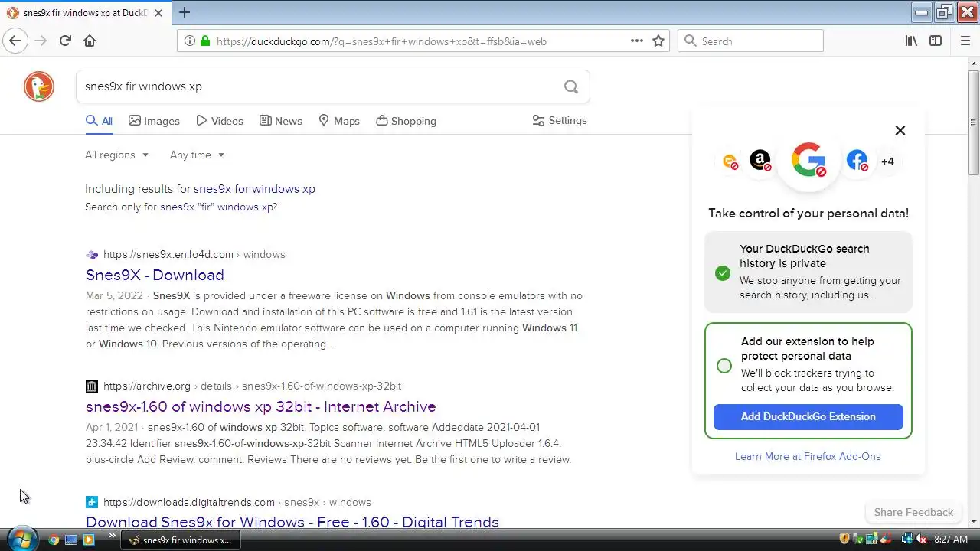980x551 pixels.
Task: Click the snes9x.en.lo4d.com URL
Action: 168,254
